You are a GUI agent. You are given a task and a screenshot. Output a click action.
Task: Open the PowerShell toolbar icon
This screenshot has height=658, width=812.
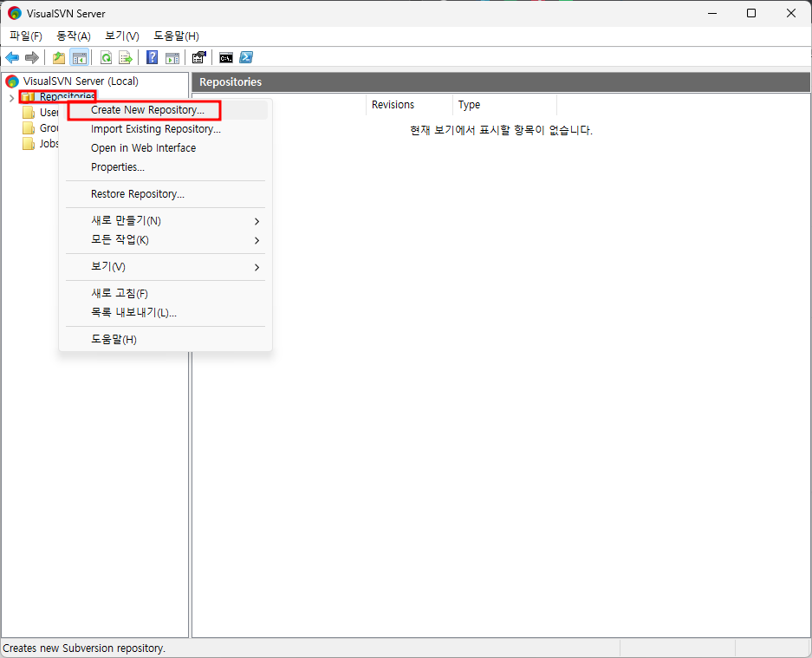(246, 57)
